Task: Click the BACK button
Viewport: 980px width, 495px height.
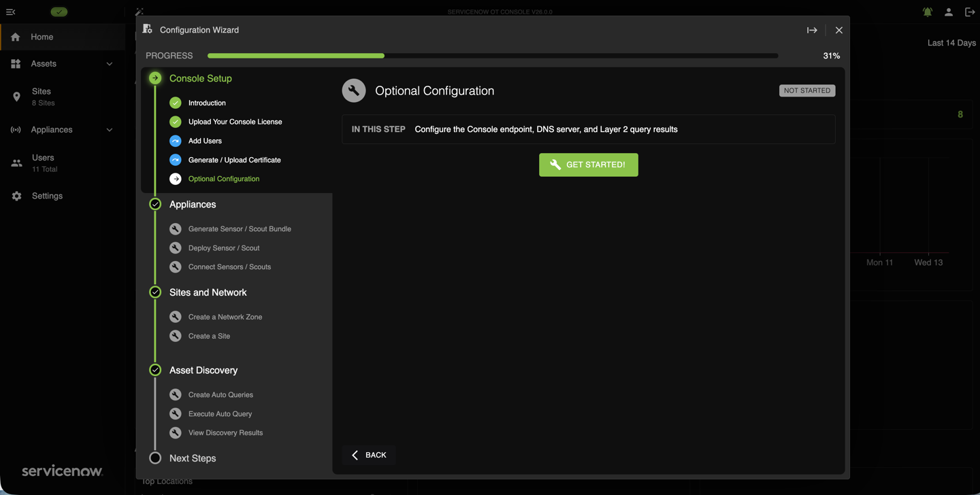Action: (370, 455)
